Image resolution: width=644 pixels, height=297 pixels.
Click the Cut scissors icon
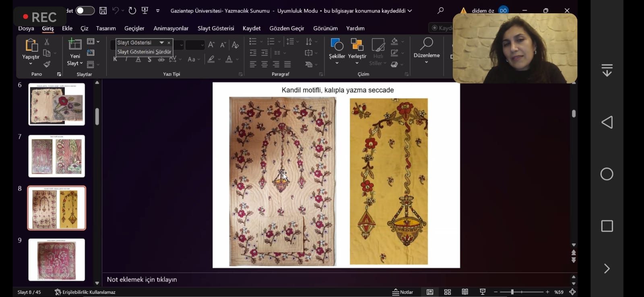click(47, 42)
